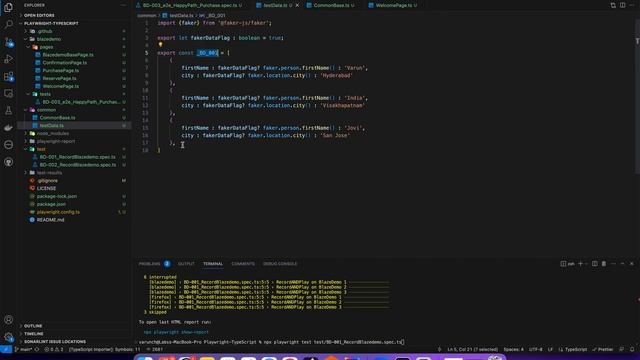The width and height of the screenshot is (640, 360).
Task: Click UTF-8 encoding in status bar
Action: [535, 349]
